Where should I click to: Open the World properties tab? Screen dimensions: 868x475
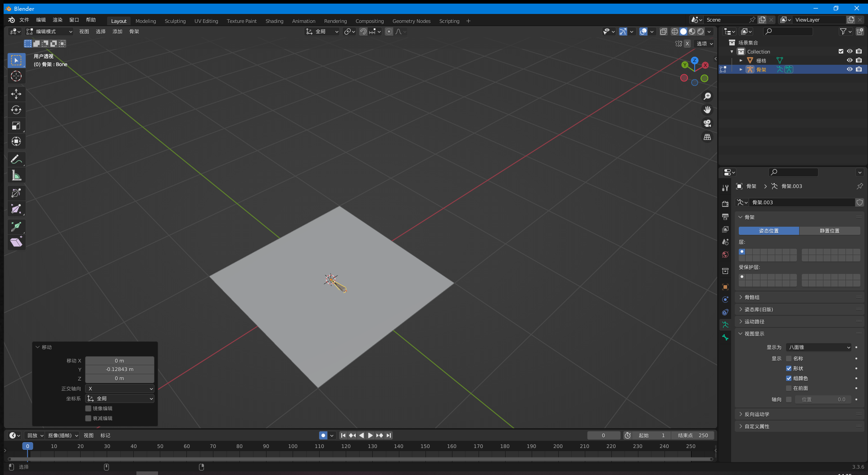tap(725, 255)
